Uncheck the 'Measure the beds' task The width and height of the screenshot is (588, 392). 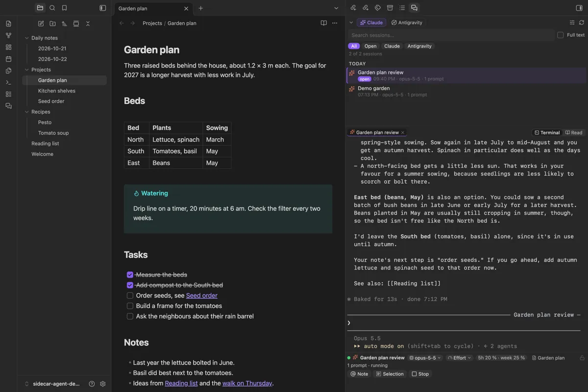click(x=130, y=275)
